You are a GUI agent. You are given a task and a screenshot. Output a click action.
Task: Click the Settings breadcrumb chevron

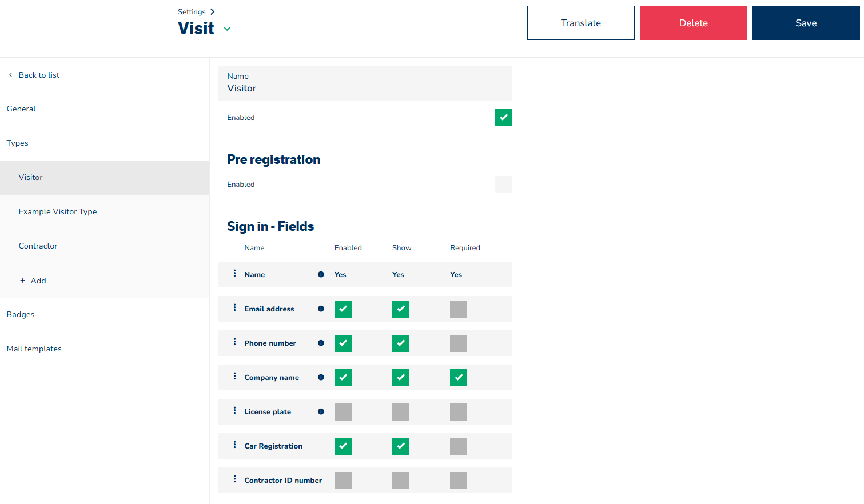pyautogui.click(x=212, y=12)
